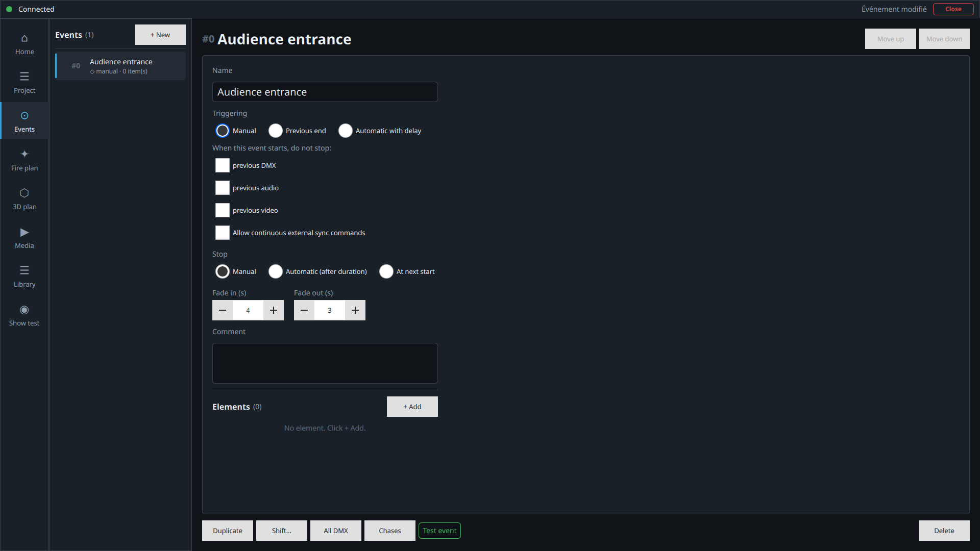The width and height of the screenshot is (980, 551).
Task: Select the Events sidebar icon
Action: coord(24,121)
